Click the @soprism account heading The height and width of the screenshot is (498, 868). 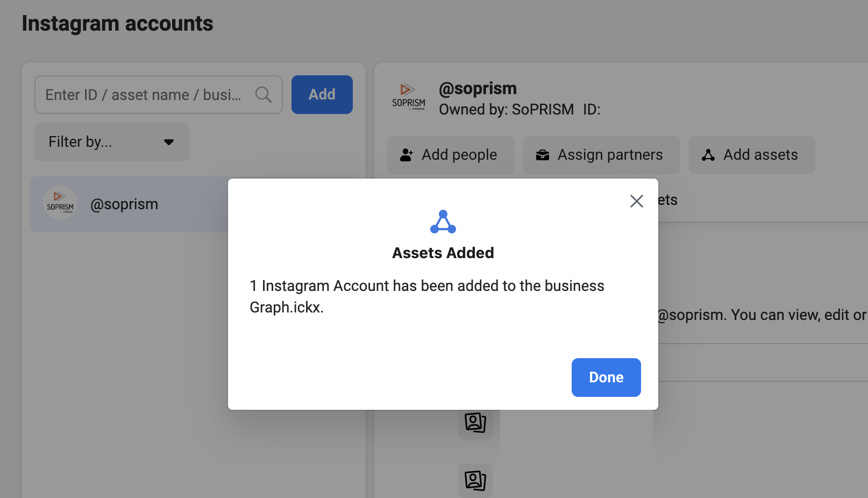[478, 88]
